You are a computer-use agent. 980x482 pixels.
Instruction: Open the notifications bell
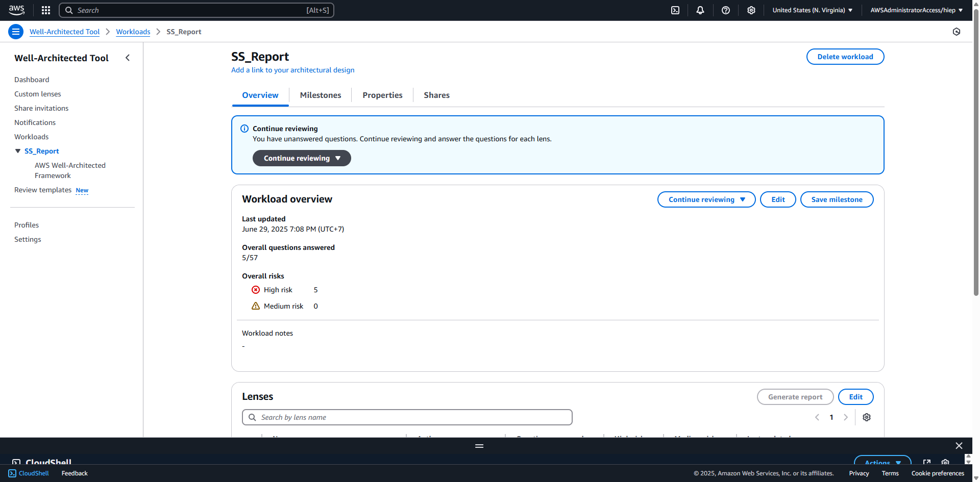(700, 10)
